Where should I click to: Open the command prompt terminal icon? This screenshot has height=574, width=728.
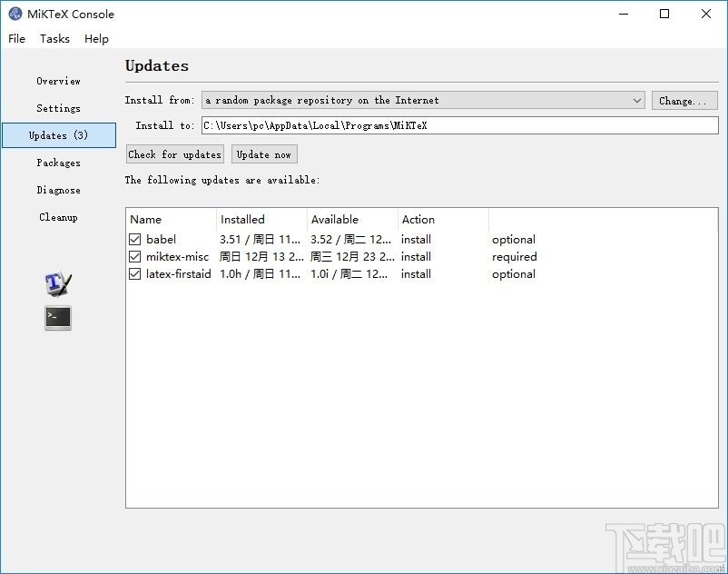tap(58, 318)
